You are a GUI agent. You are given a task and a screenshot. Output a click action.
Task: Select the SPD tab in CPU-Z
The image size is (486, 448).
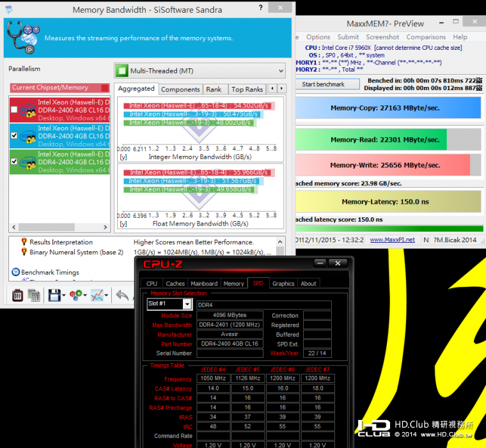(x=258, y=283)
